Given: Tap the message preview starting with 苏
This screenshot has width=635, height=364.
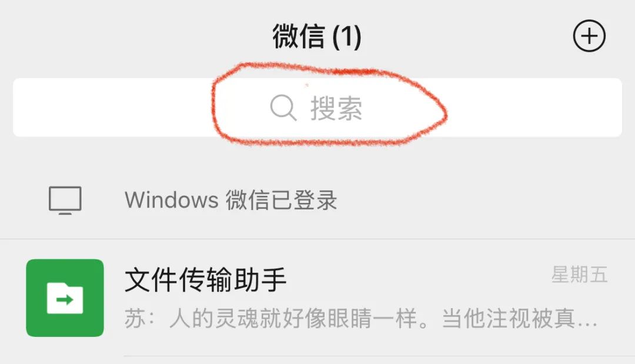Looking at the screenshot, I should [360, 318].
